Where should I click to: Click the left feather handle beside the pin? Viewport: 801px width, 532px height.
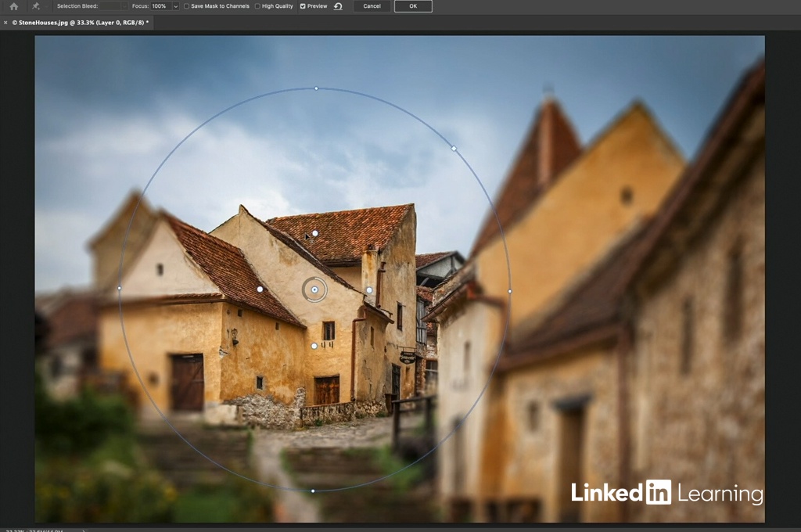[260, 289]
